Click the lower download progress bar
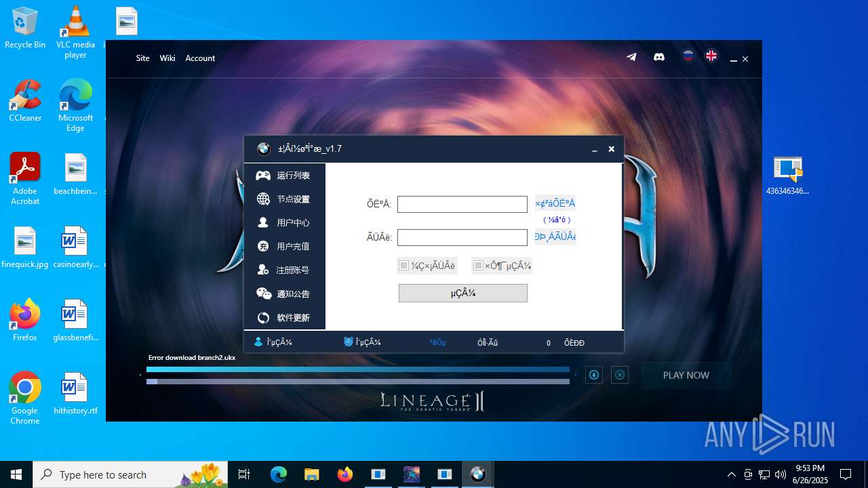The width and height of the screenshot is (868, 488). 358,382
